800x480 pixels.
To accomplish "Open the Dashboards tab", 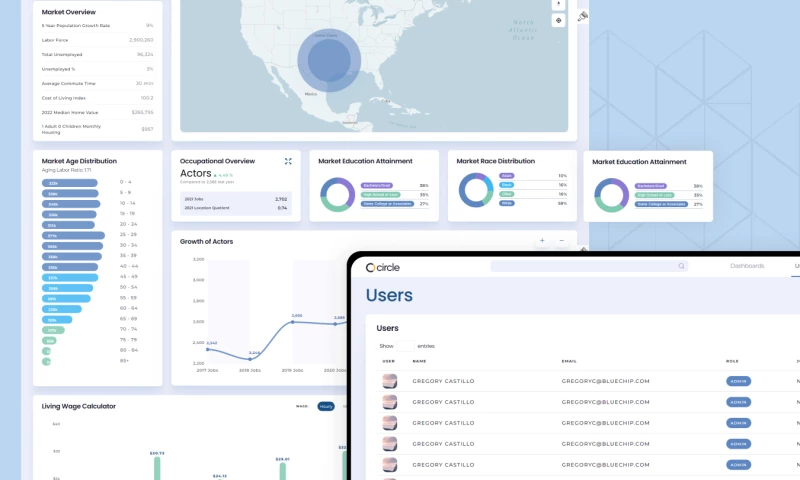I will pyautogui.click(x=747, y=266).
